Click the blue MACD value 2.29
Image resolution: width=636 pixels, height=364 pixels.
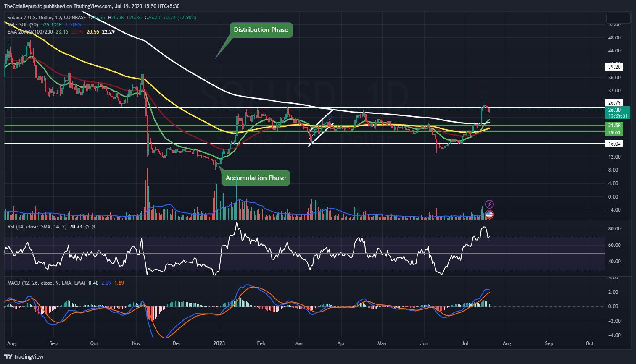coord(106,283)
